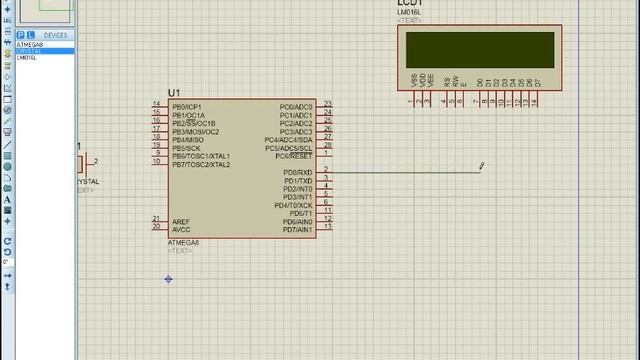Select the U1 ATMEGA8 chip body
Image resolution: width=640 pixels, height=360 pixels.
[x=242, y=168]
